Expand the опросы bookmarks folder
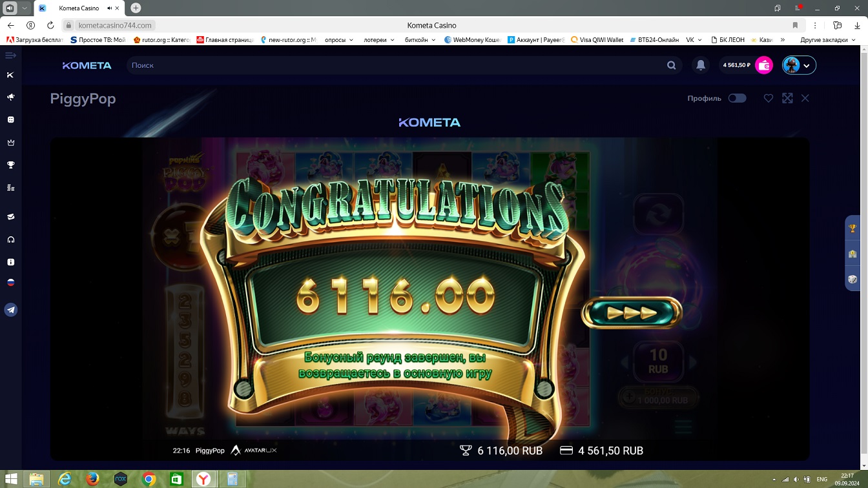 339,39
